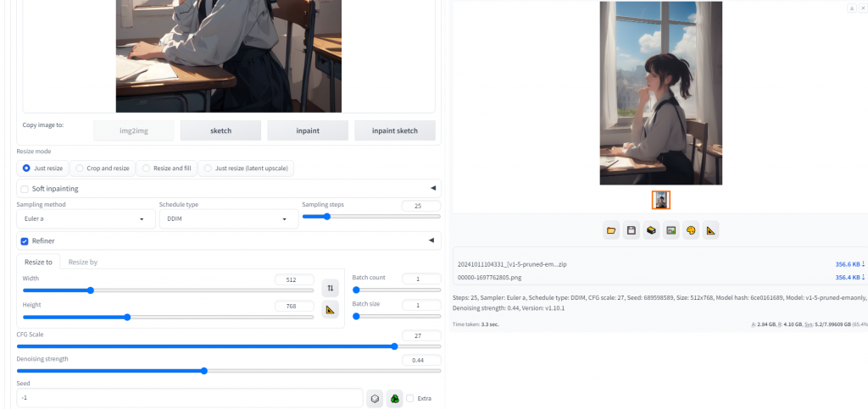Copy image to inpaint sketch
The width and height of the screenshot is (868, 409).
point(395,131)
